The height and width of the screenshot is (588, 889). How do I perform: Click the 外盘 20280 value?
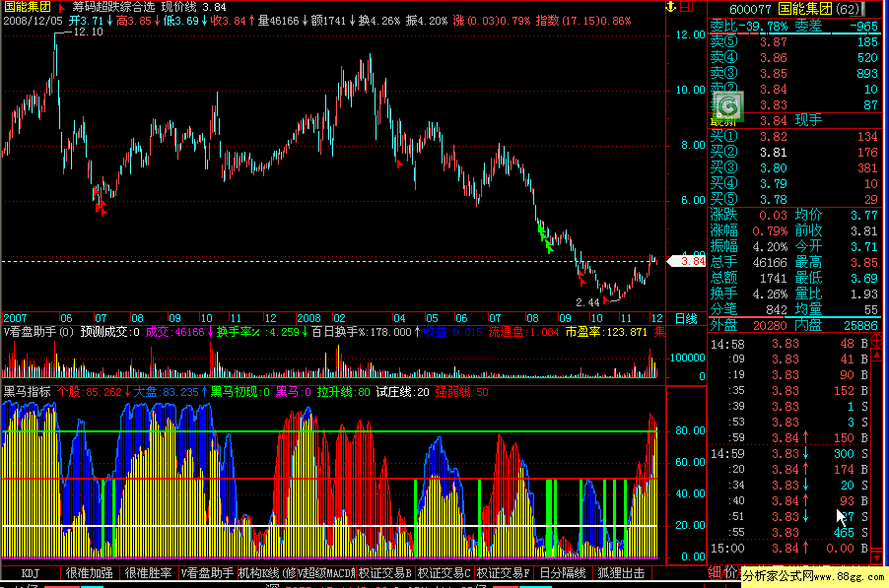771,326
